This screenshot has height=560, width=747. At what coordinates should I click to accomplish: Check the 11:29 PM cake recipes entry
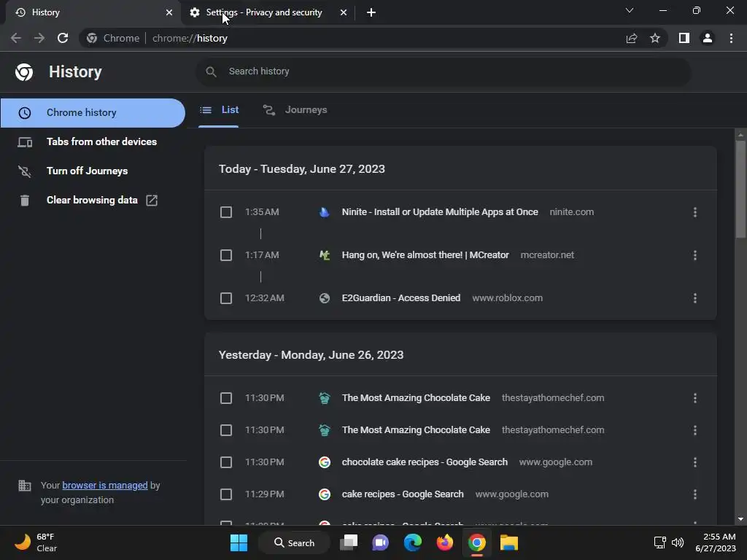tap(226, 494)
